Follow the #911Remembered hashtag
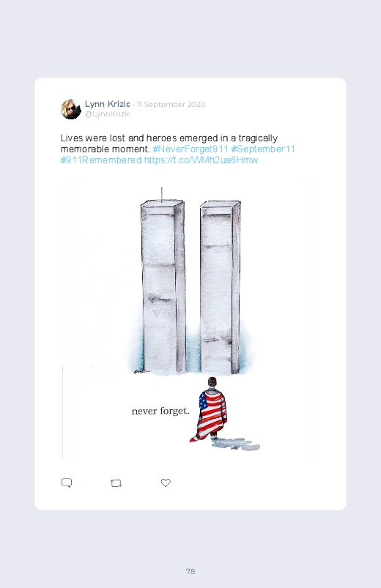The height and width of the screenshot is (588, 381). [x=101, y=160]
